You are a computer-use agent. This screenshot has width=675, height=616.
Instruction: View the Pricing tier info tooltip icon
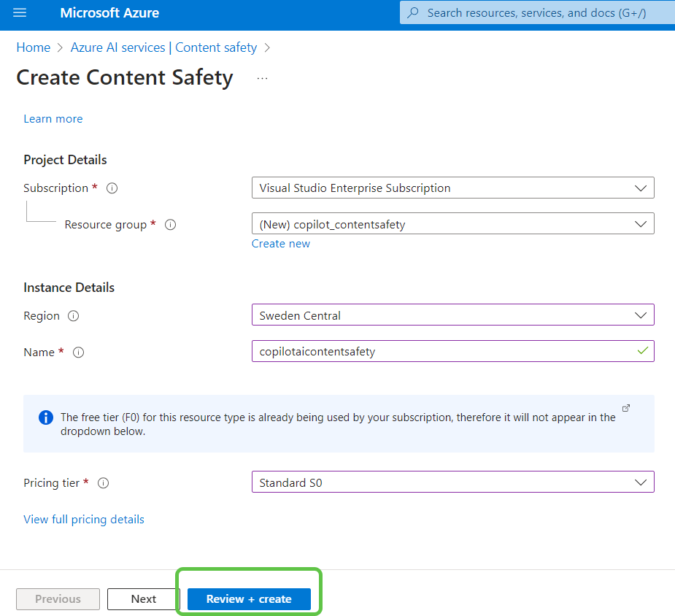103,482
